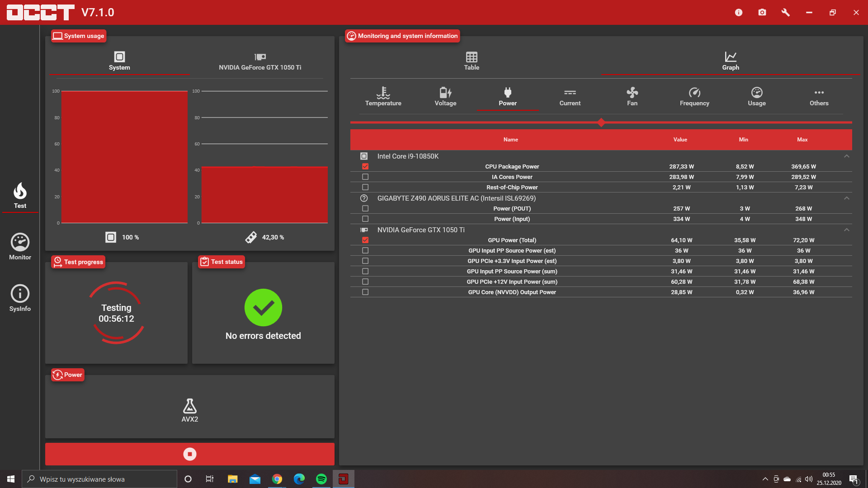
Task: Enable IA Cores Power checkbox
Action: click(365, 177)
